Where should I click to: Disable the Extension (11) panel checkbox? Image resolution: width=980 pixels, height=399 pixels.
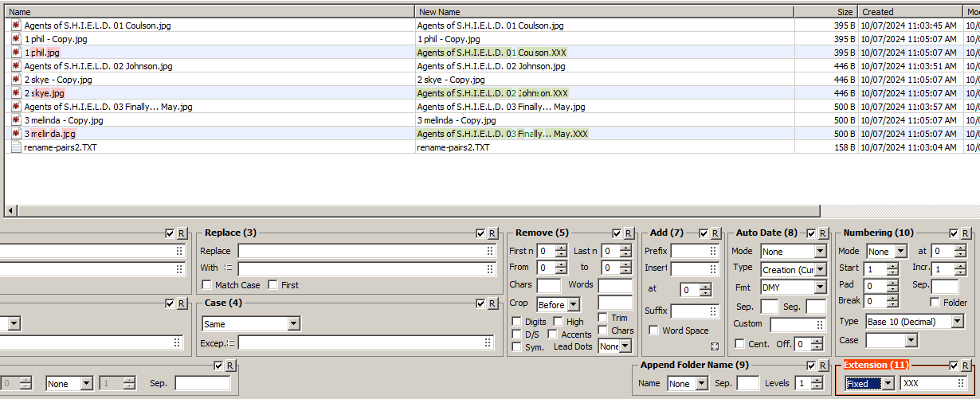[x=954, y=366]
